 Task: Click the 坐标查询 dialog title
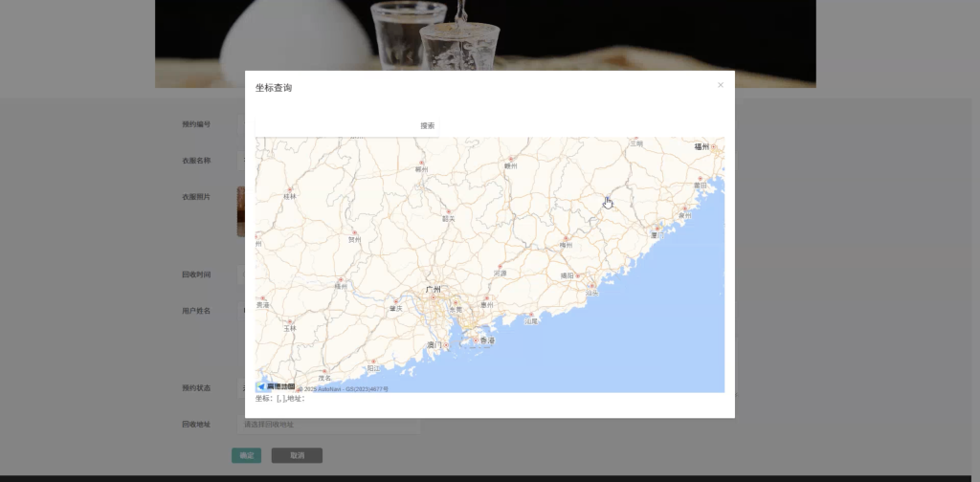coord(274,87)
